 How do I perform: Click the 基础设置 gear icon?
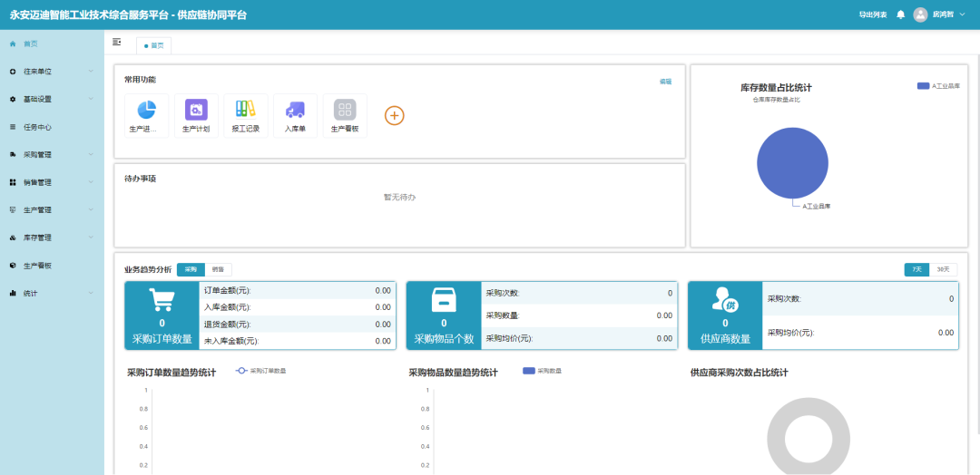point(13,99)
